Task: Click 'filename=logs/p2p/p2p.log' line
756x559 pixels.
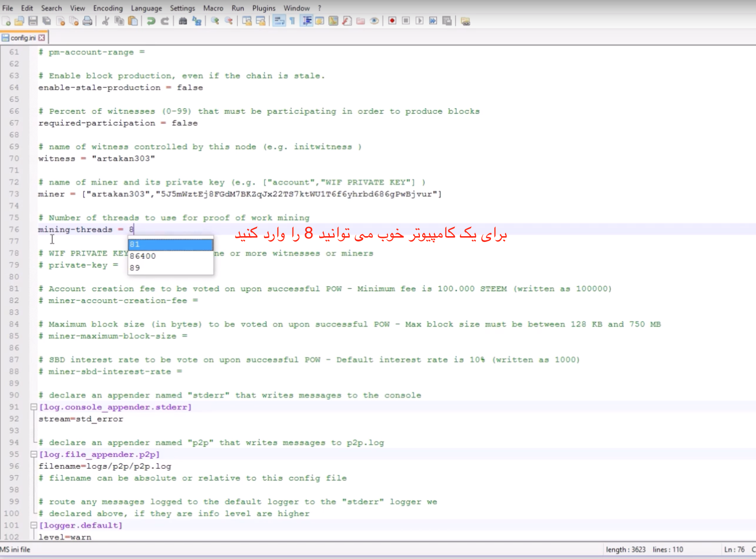Action: point(105,466)
